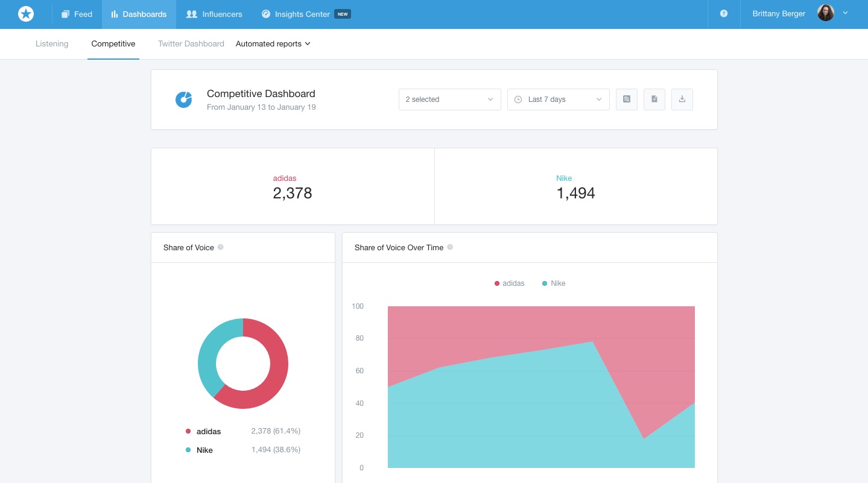Viewport: 868px width, 483px height.
Task: Toggle adidas series in chart legend
Action: coord(510,283)
